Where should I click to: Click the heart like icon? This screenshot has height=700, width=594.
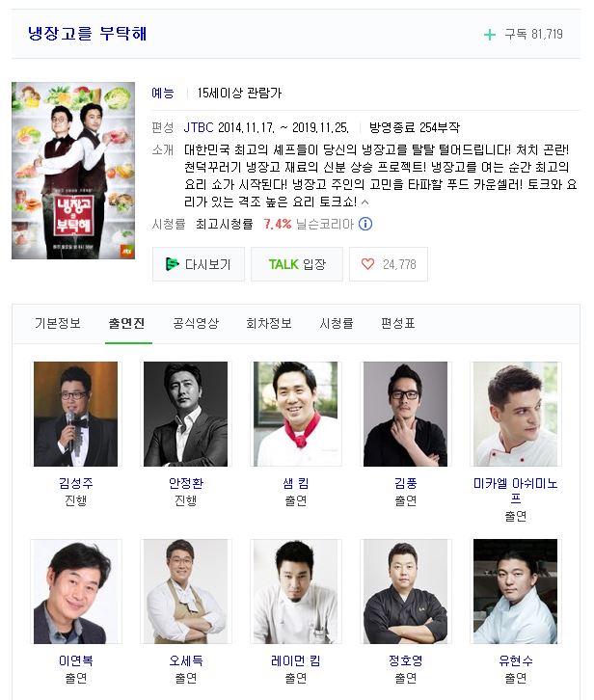click(367, 264)
